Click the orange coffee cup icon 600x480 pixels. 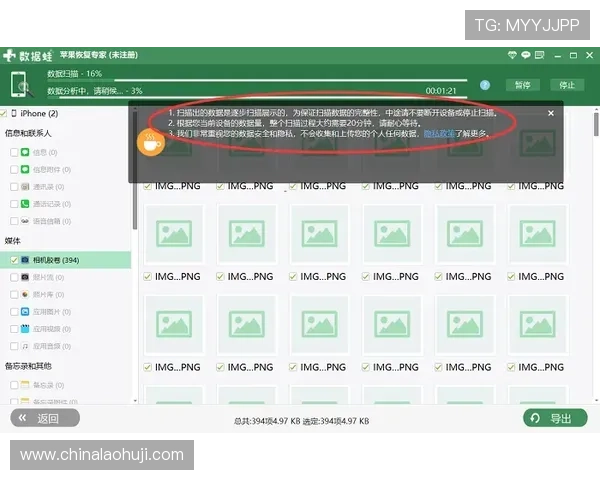click(x=151, y=142)
